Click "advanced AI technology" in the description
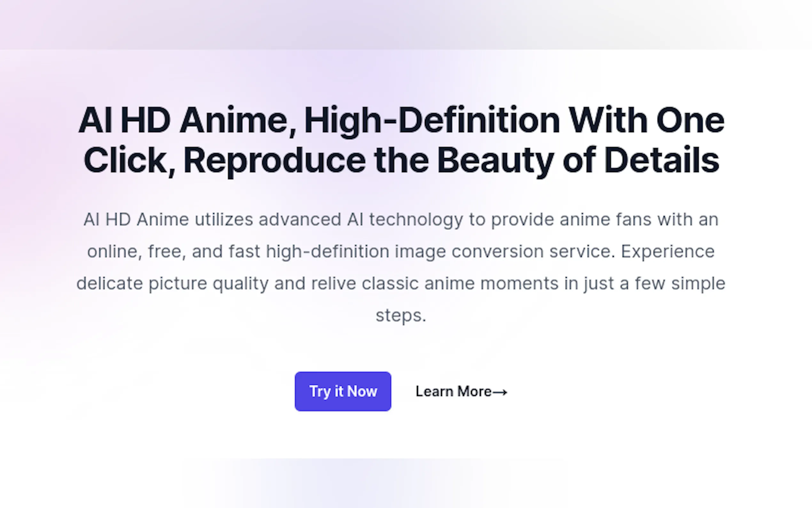 (x=361, y=219)
